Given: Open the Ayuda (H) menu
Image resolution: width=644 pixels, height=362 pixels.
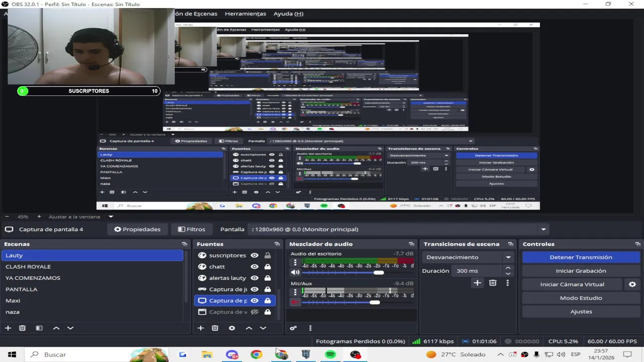Looking at the screenshot, I should (288, 14).
